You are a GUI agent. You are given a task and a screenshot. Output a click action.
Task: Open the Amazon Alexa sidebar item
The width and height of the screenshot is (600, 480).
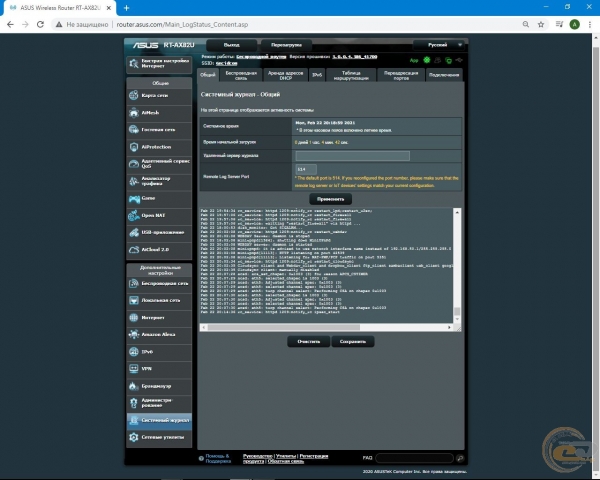coord(159,335)
